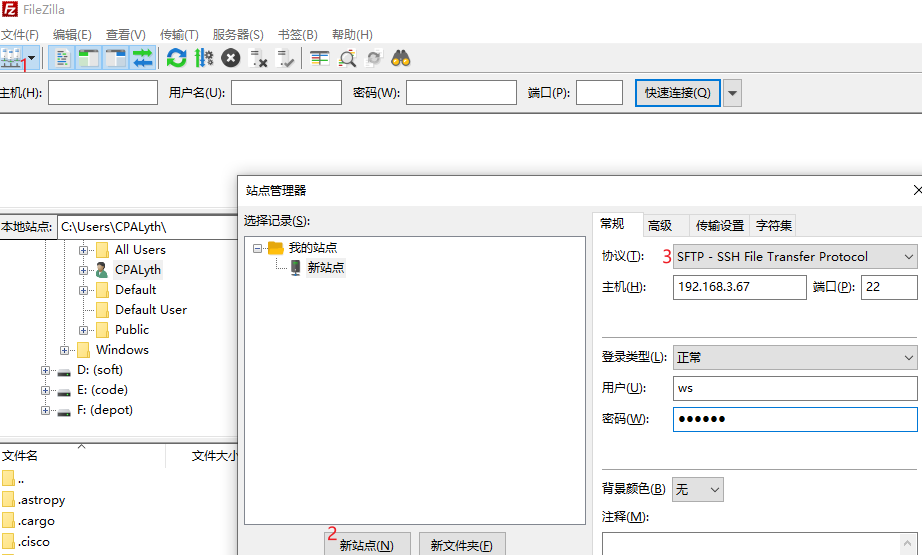Open the directory listing filters icon
The image size is (922, 555).
319,58
